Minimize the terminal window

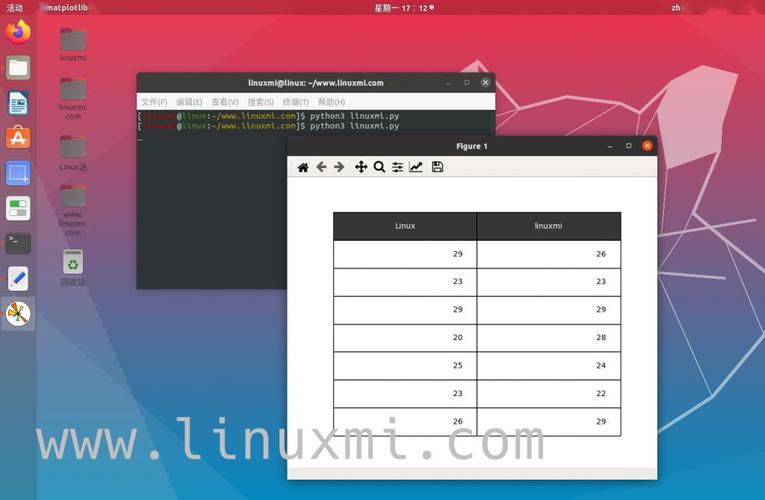coord(448,83)
